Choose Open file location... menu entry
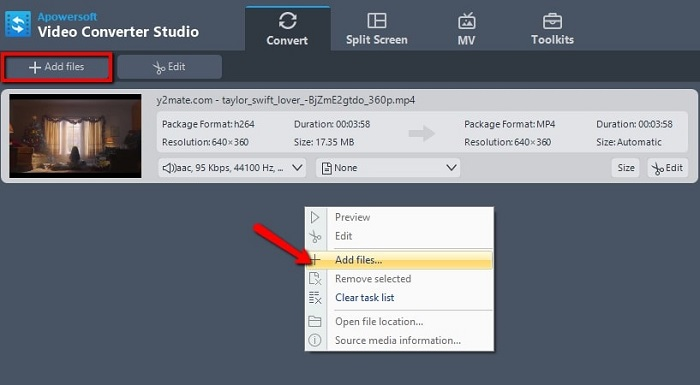 [400, 322]
